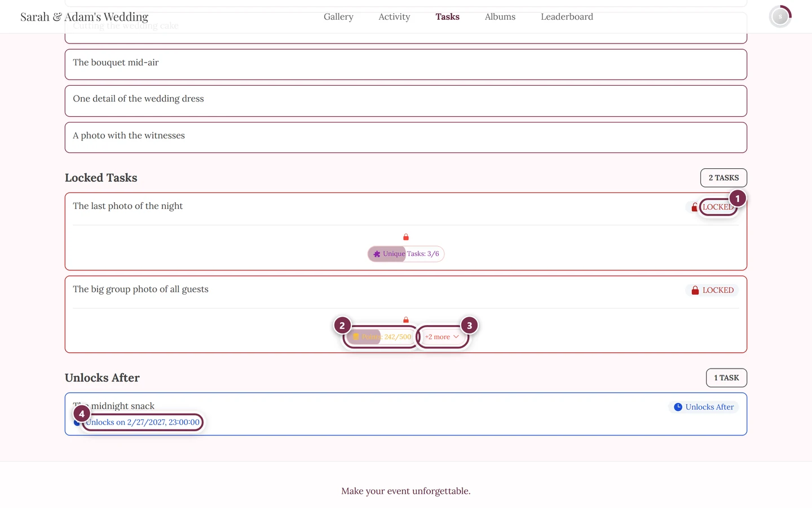Click the "Unlocks on 2/27/2027, 23:00:00" text
This screenshot has height=508, width=812.
(143, 422)
